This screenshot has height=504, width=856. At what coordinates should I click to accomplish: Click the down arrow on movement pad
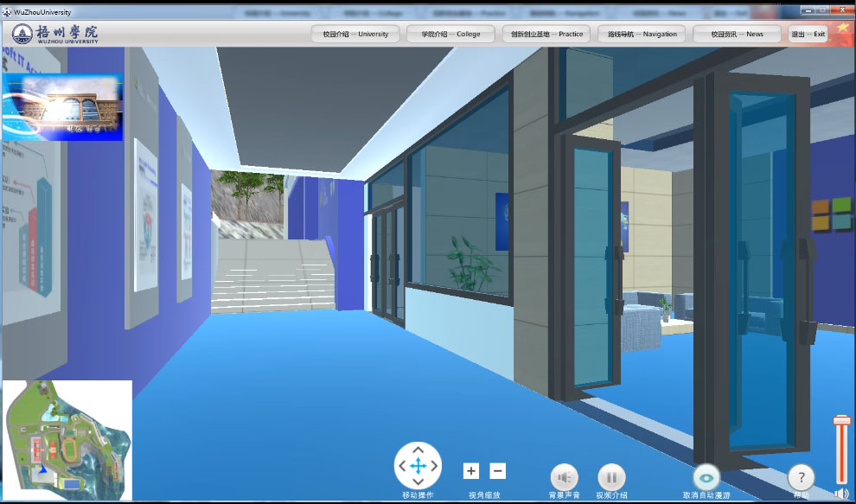[418, 482]
